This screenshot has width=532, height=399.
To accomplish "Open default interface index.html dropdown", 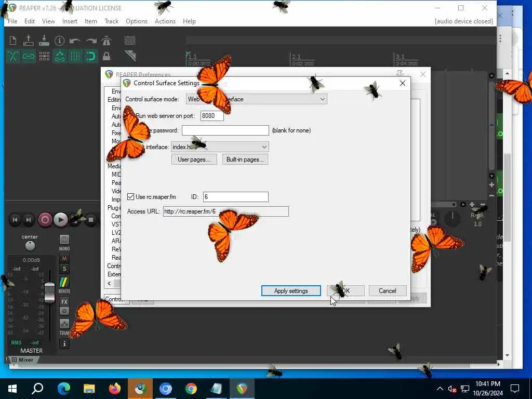I will [220, 147].
